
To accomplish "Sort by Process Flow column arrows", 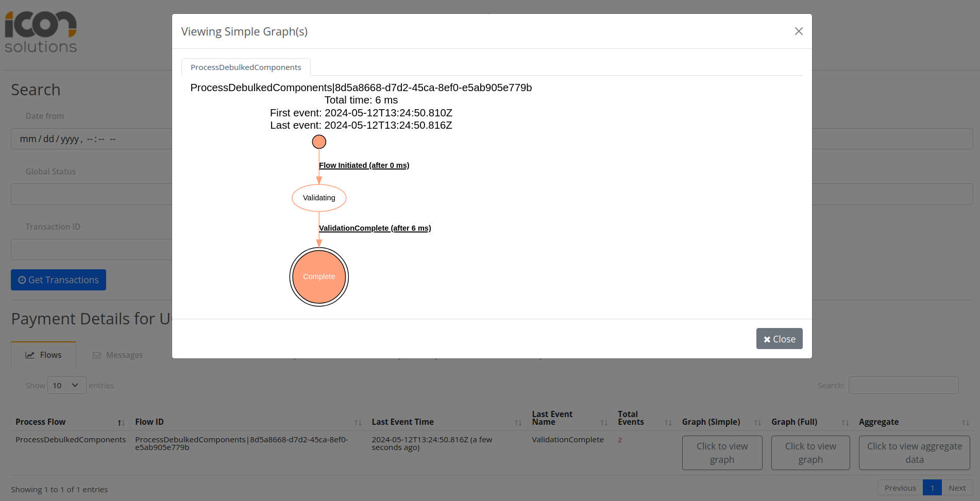I will [121, 423].
